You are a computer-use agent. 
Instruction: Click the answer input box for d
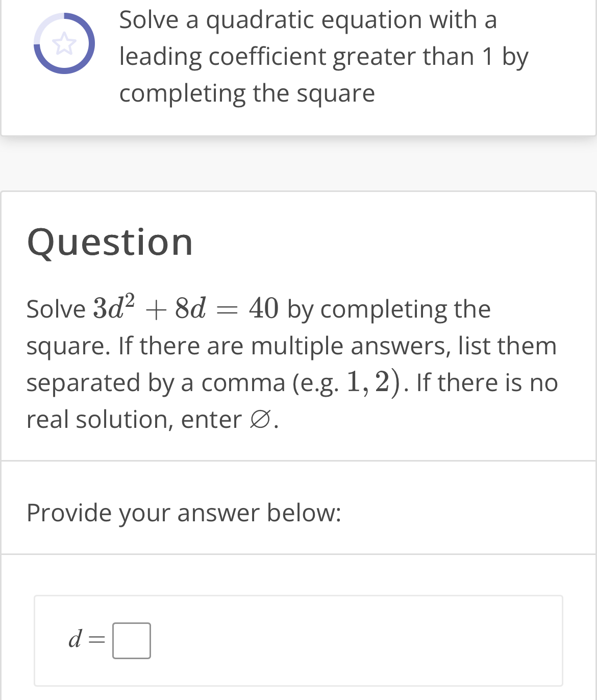click(132, 641)
